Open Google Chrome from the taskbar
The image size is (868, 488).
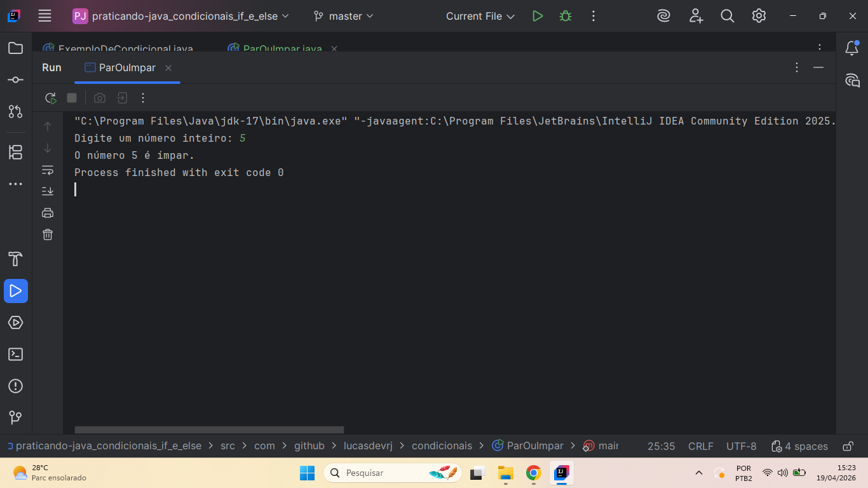click(533, 473)
